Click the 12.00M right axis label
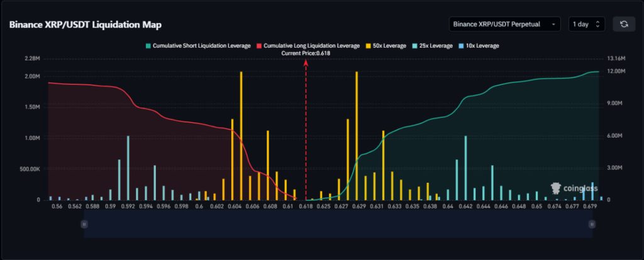The image size is (644, 260). [x=616, y=72]
